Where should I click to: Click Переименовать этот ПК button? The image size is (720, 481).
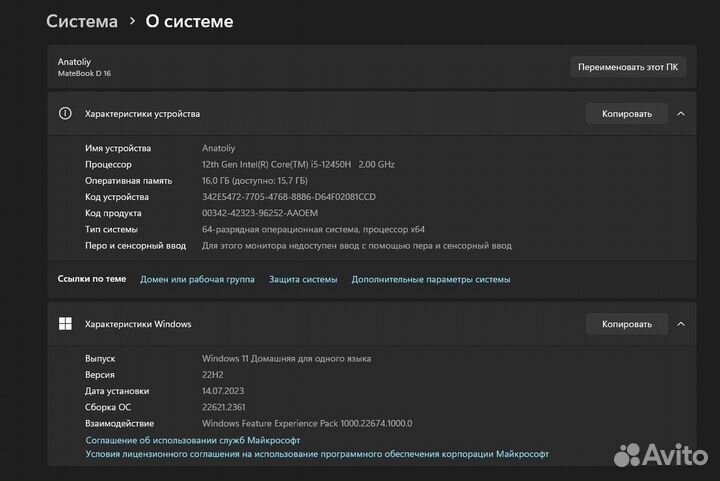pos(628,67)
